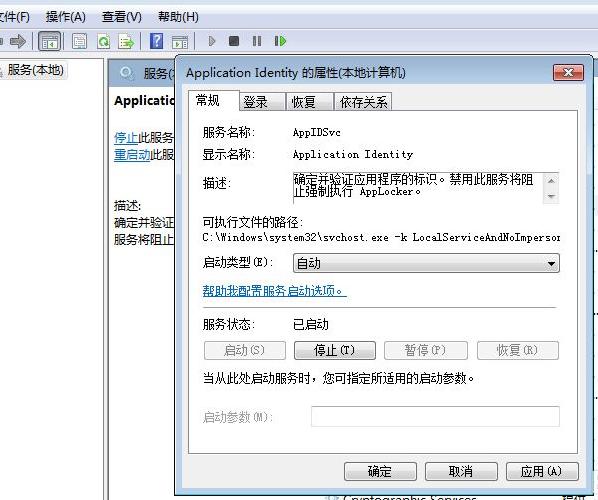Viewport: 598px width, 500px height.
Task: Click the forward arrow toolbar icon
Action: click(x=18, y=41)
